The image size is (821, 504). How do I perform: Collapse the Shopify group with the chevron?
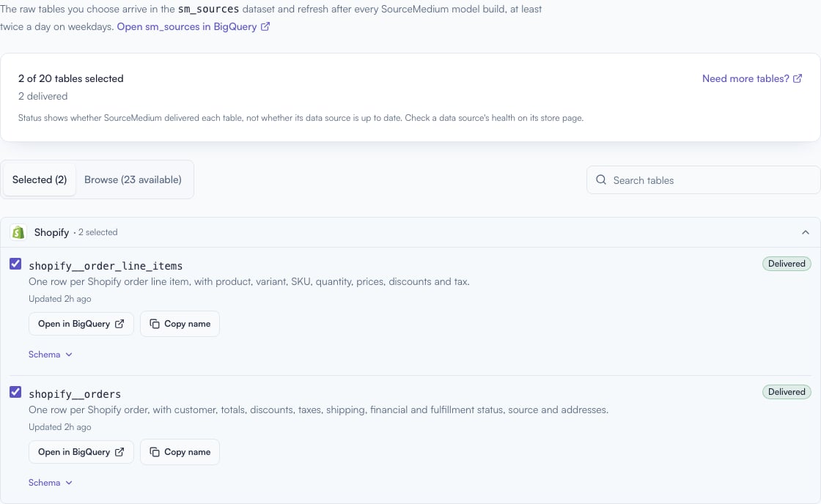[x=806, y=232]
